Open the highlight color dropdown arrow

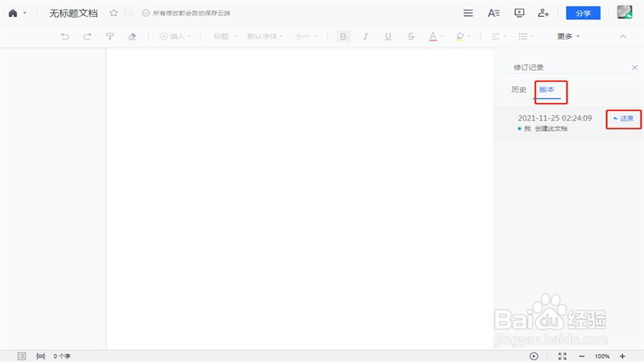point(469,36)
